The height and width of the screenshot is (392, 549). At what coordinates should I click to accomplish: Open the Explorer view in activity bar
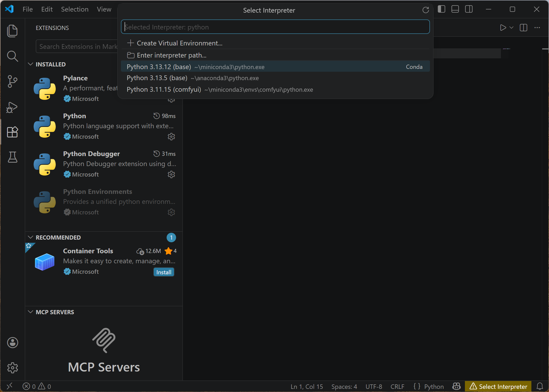pyautogui.click(x=12, y=31)
